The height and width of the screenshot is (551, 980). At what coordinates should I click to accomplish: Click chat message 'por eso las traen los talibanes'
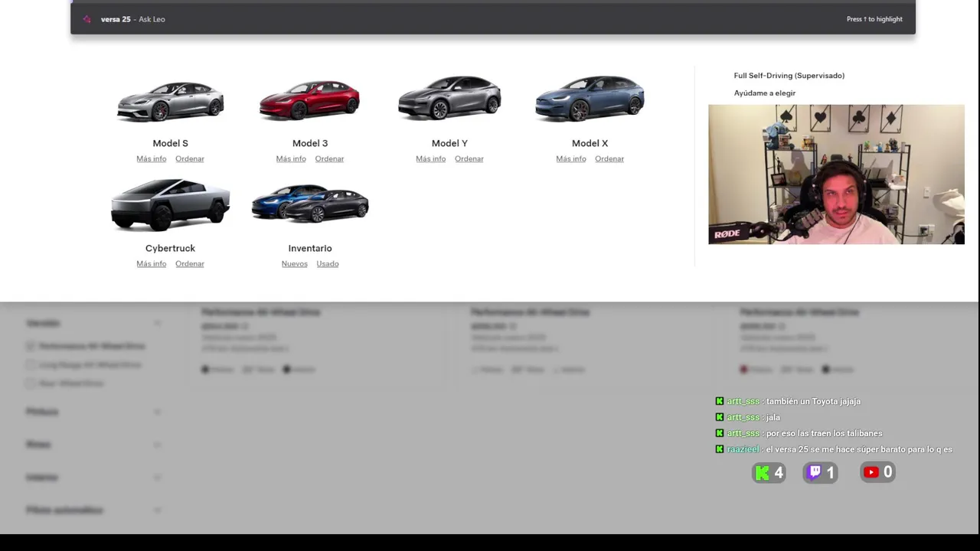pyautogui.click(x=824, y=433)
